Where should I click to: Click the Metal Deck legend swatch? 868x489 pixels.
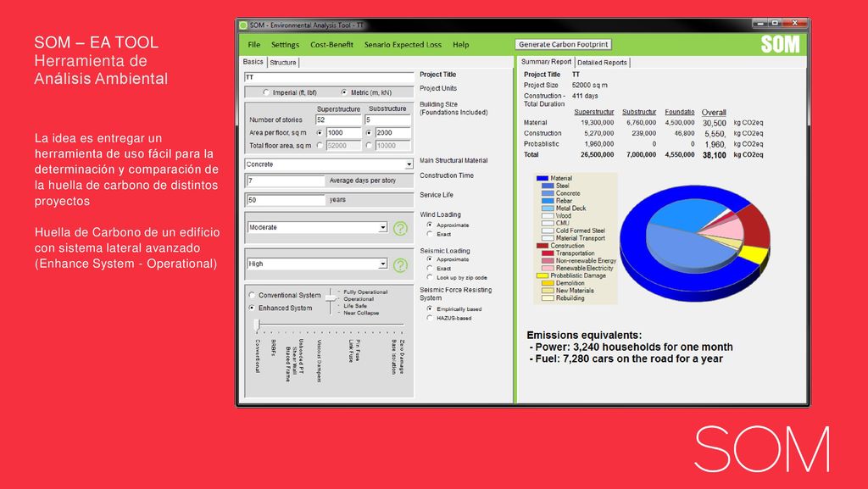click(548, 208)
